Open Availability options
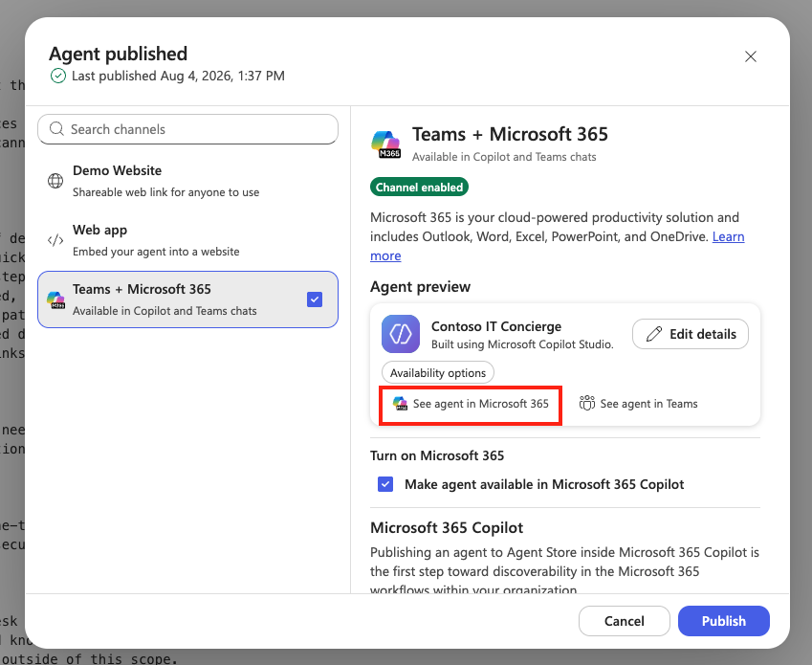 coord(438,373)
